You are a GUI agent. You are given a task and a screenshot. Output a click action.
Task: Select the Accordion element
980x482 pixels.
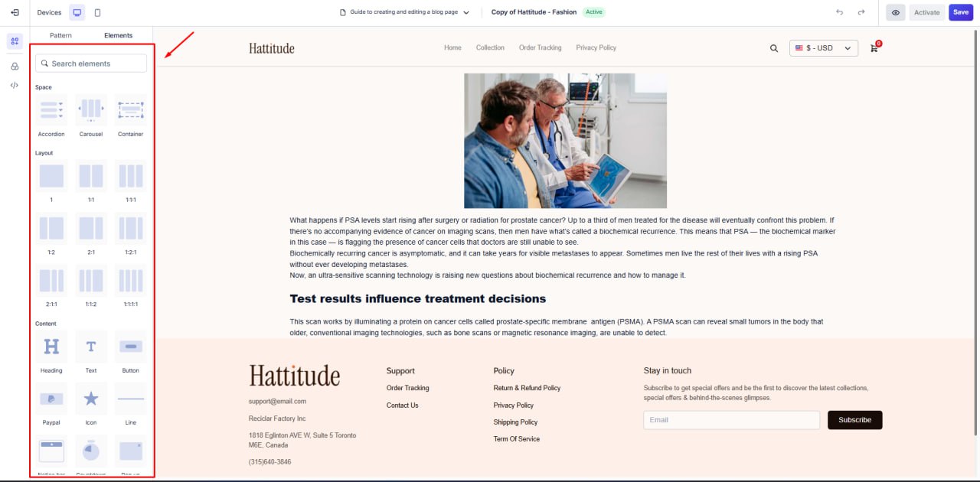tap(51, 110)
